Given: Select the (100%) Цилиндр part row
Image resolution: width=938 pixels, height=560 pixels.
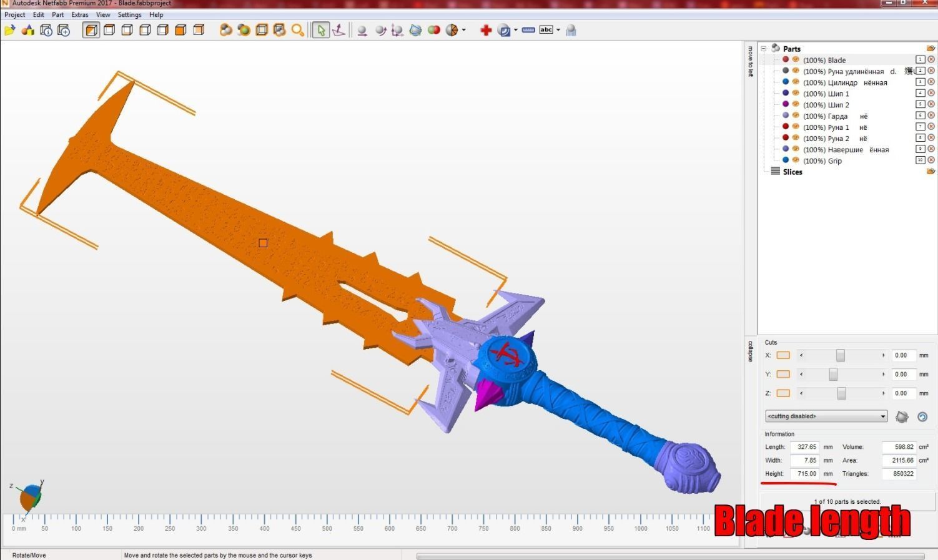Looking at the screenshot, I should pos(845,82).
